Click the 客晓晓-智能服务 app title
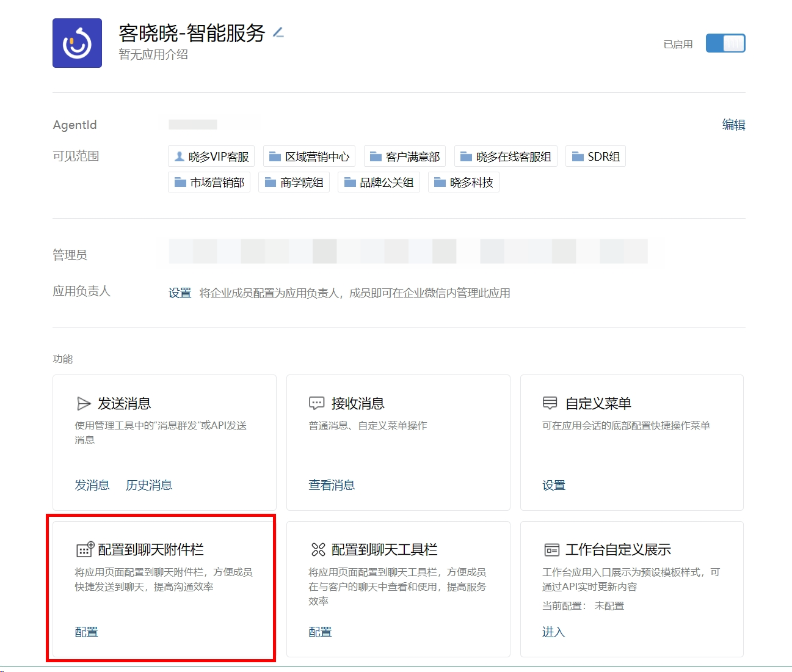This screenshot has width=792, height=672. pos(192,33)
